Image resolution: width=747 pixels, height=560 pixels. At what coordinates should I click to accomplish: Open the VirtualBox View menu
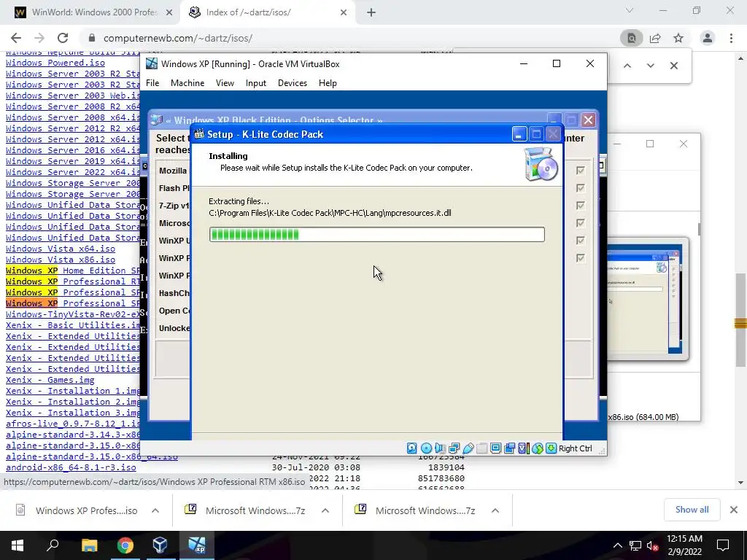coord(225,83)
